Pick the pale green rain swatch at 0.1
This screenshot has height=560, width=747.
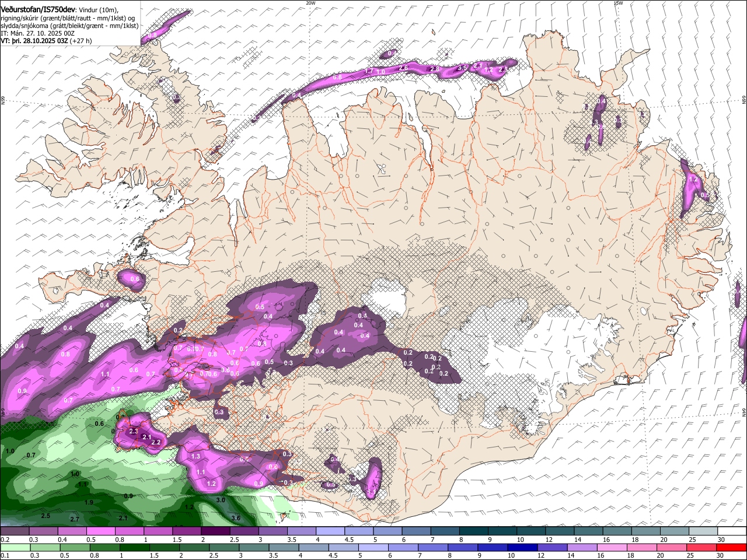[x=15, y=547]
